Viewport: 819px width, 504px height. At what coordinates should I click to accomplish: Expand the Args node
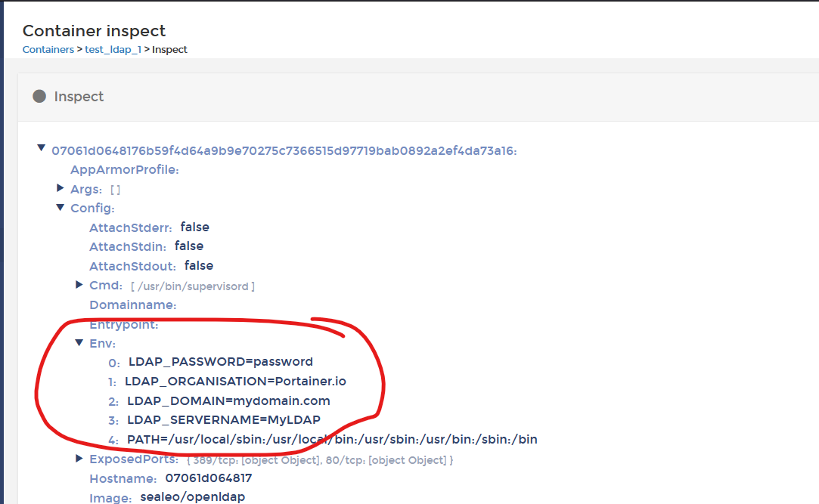point(60,188)
